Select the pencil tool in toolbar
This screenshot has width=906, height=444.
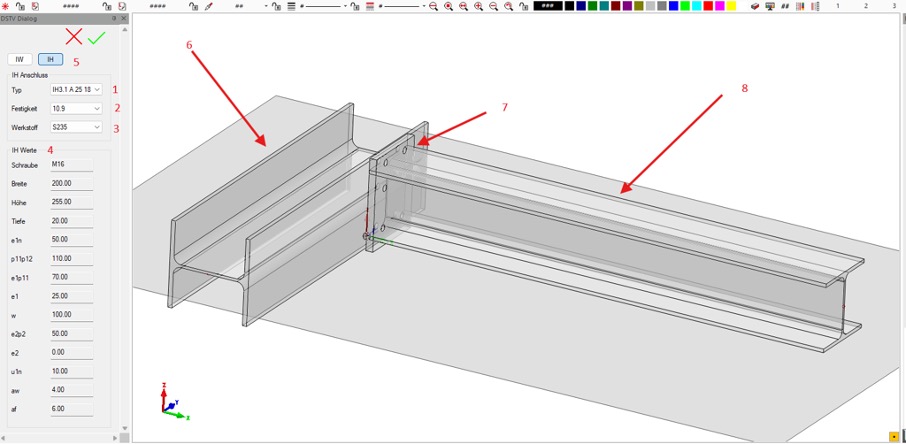pyautogui.click(x=209, y=6)
